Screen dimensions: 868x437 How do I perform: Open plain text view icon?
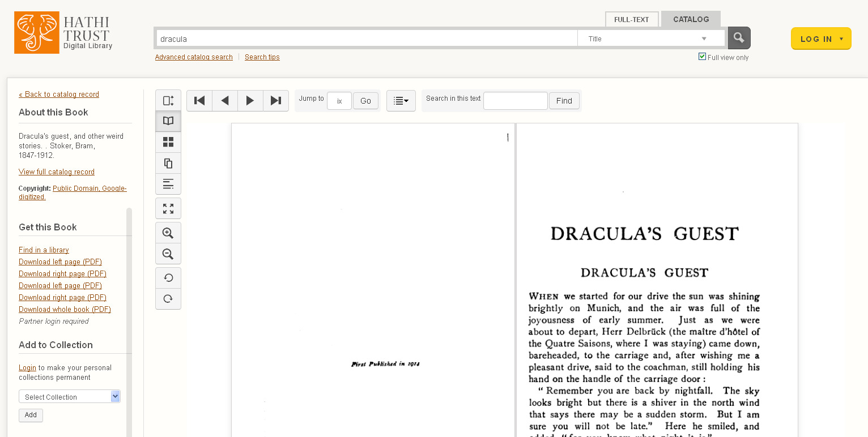click(168, 184)
